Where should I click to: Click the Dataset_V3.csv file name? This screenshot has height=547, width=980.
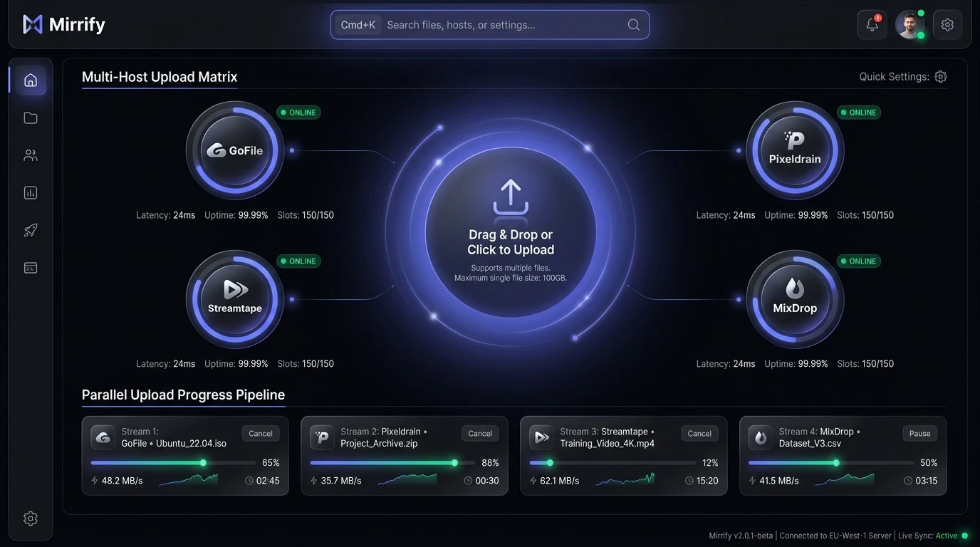(810, 444)
